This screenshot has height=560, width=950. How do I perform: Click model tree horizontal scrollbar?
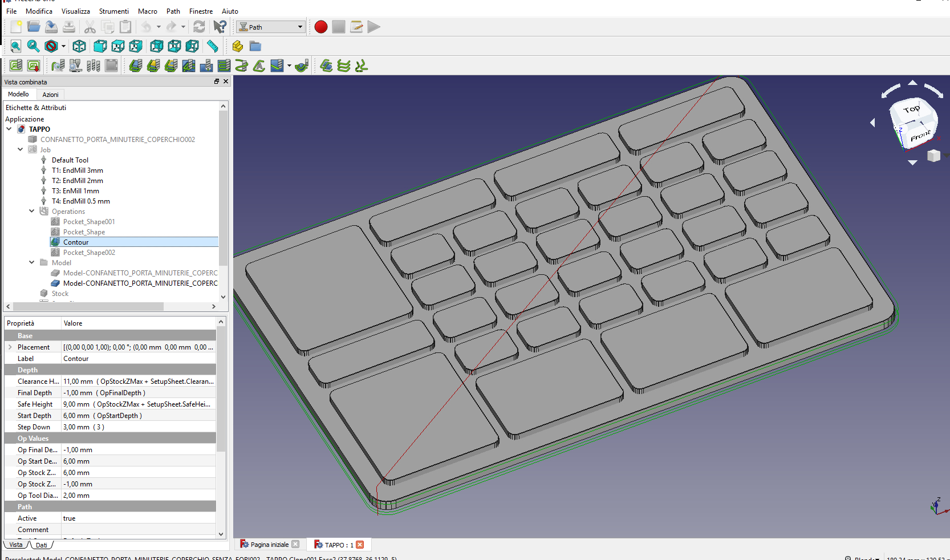pos(88,307)
